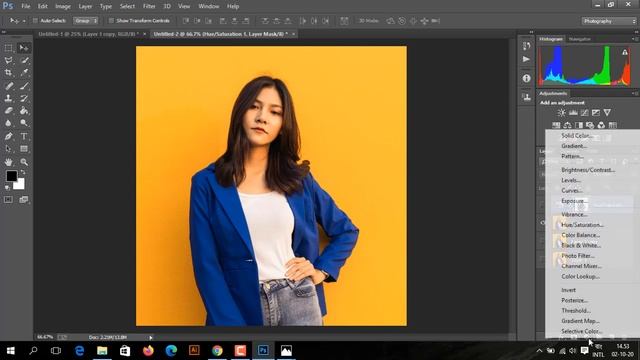Switch to the Navigator panel tab
Screen dimensions: 640x360
click(x=580, y=39)
